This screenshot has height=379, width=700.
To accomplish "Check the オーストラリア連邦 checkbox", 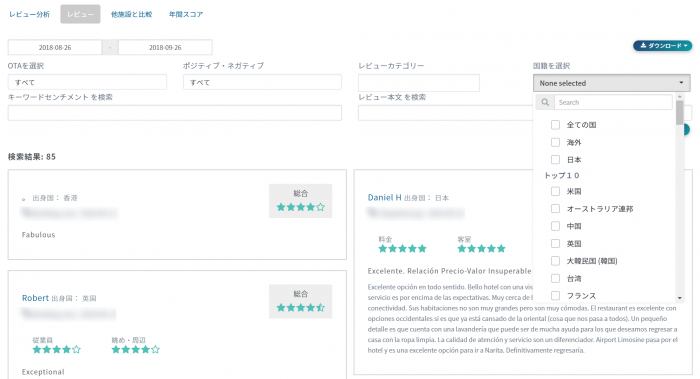I will click(x=555, y=208).
